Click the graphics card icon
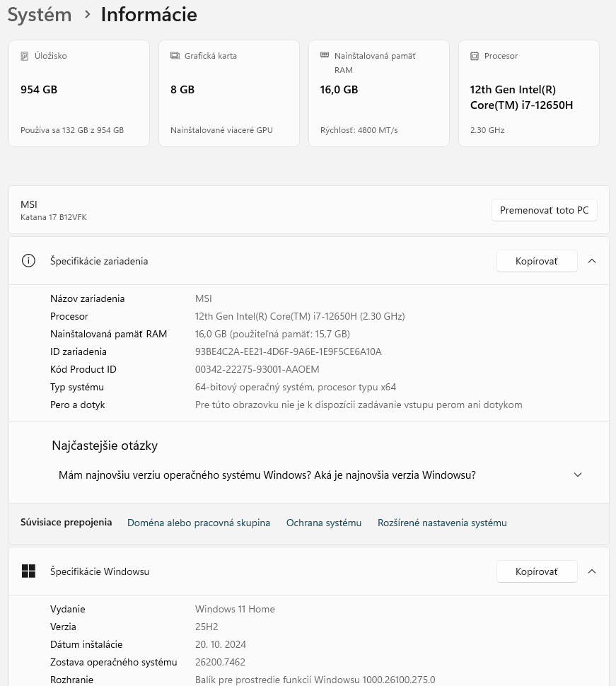Screen dimensions: 616x686 point(175,56)
